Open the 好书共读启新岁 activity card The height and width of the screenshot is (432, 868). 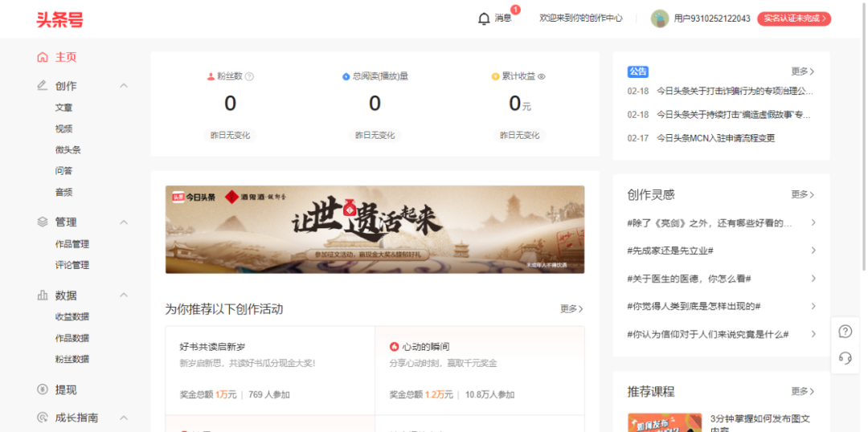270,371
